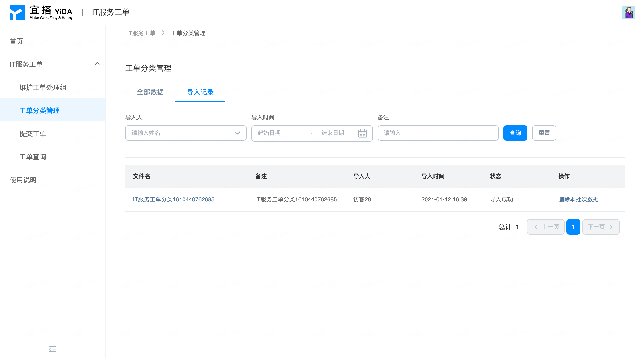Switch to the 全部数据 tab
Image resolution: width=644 pixels, height=358 pixels.
[150, 92]
